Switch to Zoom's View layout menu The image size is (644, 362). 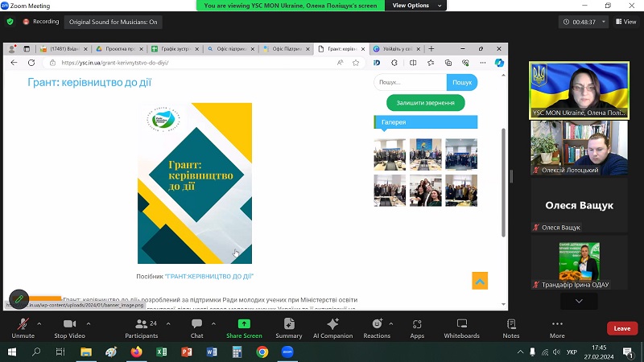(625, 22)
